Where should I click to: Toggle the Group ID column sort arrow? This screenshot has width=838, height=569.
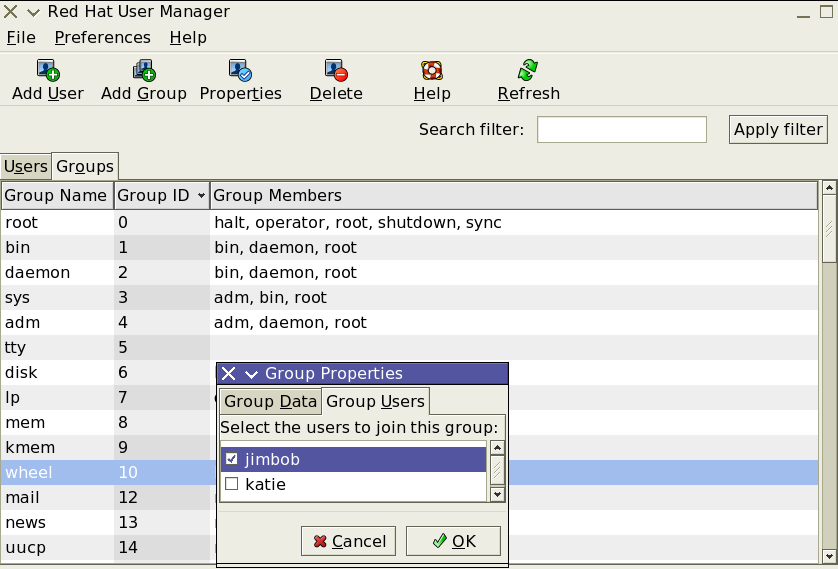tap(201, 196)
